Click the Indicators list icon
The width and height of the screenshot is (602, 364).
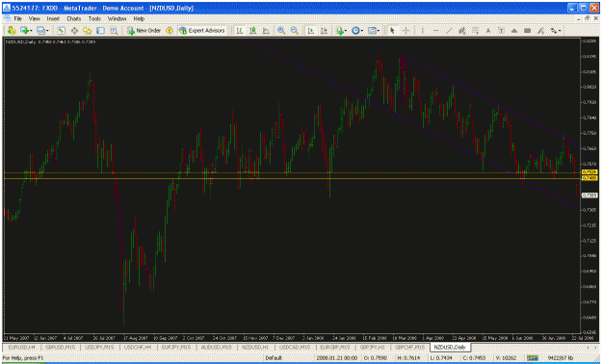pos(339,31)
